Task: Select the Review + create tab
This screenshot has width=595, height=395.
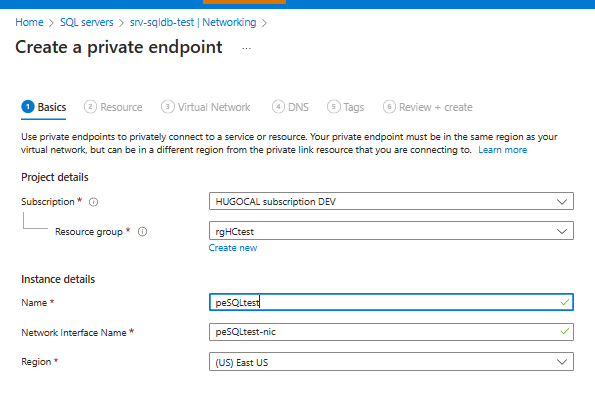Action: [x=428, y=107]
